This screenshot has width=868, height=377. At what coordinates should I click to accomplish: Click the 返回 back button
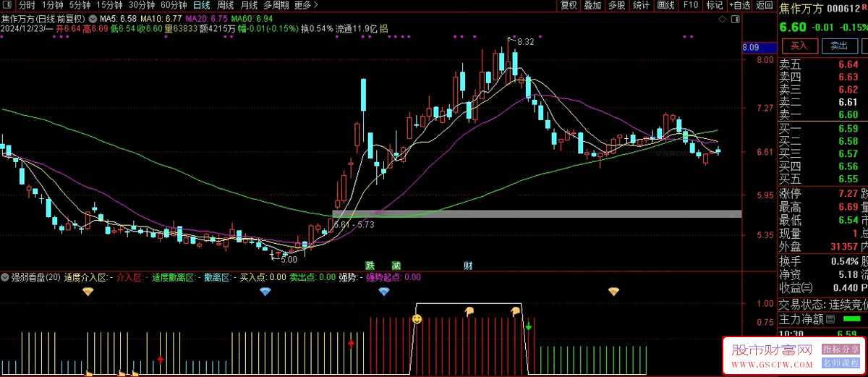(764, 5)
